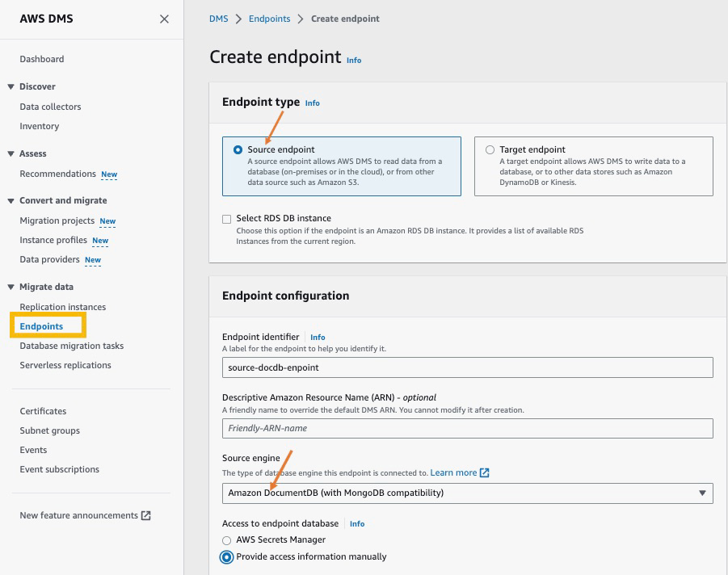Select Provide access information manually option
The image size is (728, 575).
coord(227,557)
